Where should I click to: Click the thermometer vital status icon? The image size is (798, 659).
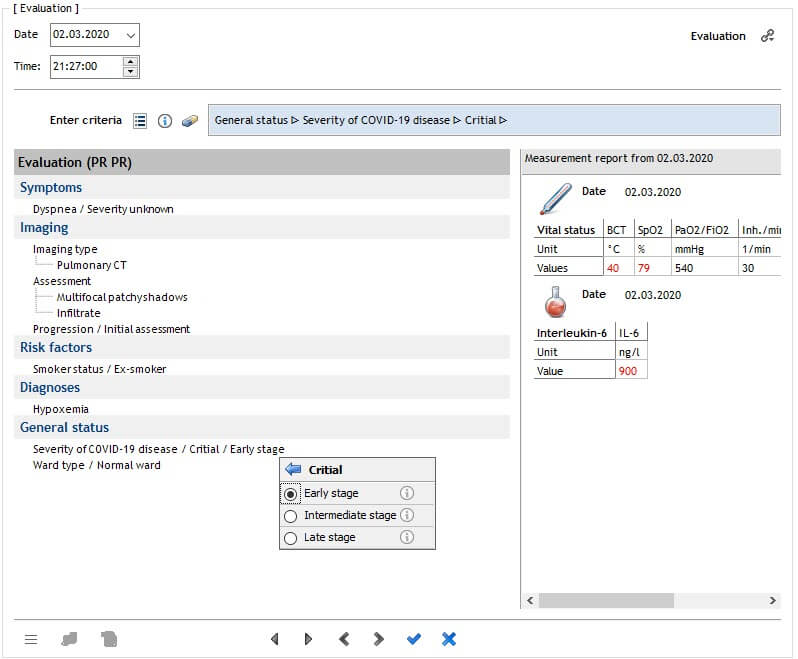coord(555,198)
